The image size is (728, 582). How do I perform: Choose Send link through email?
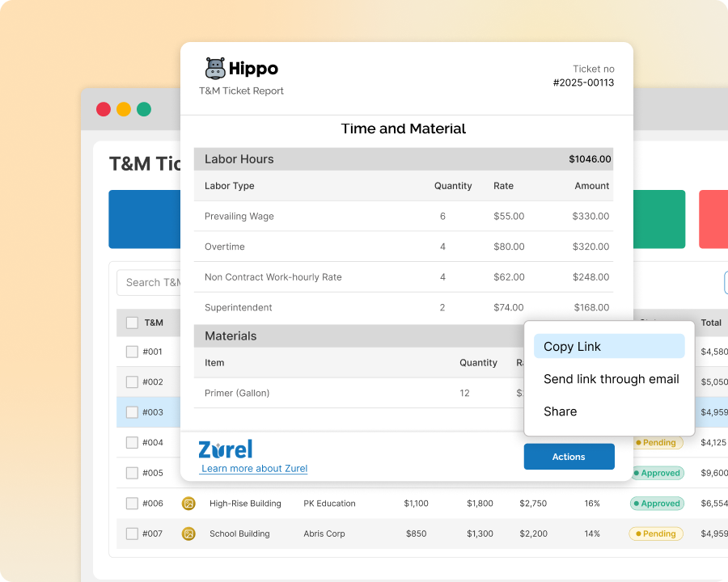point(611,379)
